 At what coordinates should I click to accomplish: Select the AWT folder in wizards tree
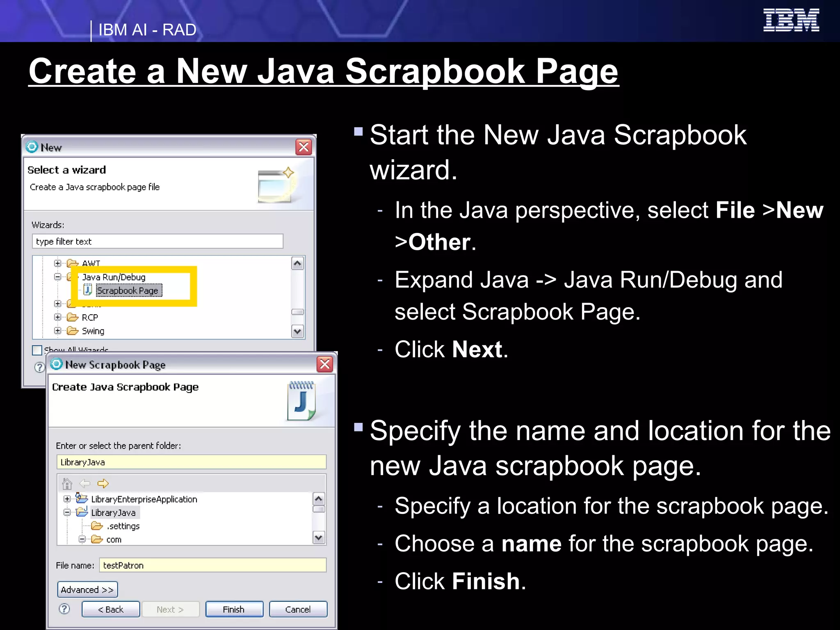pyautogui.click(x=91, y=263)
